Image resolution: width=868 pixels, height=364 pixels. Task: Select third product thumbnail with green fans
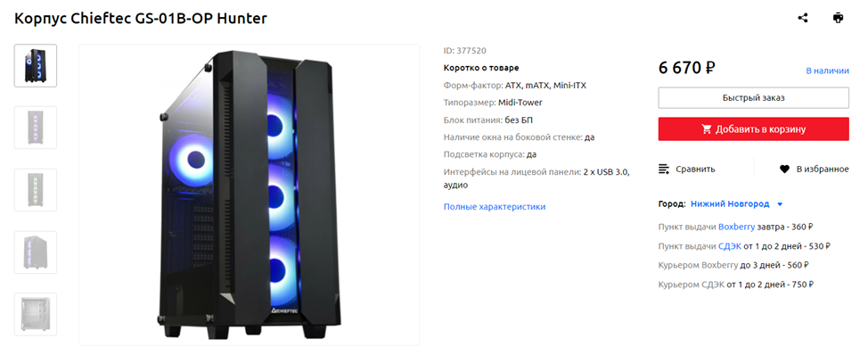[36, 189]
